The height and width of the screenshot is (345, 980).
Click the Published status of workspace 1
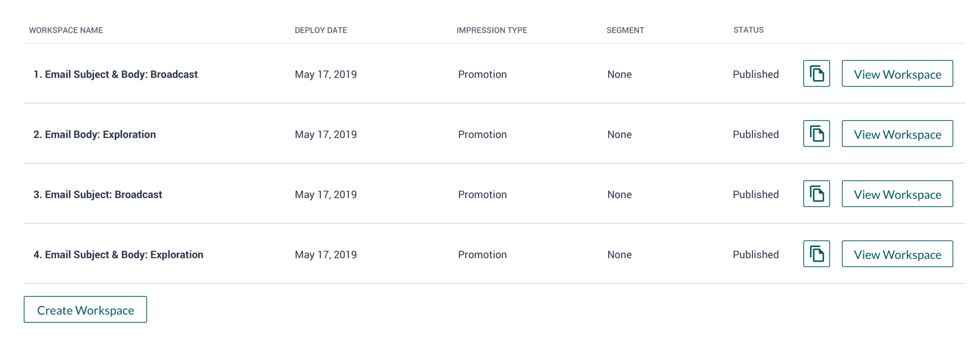pyautogui.click(x=756, y=74)
